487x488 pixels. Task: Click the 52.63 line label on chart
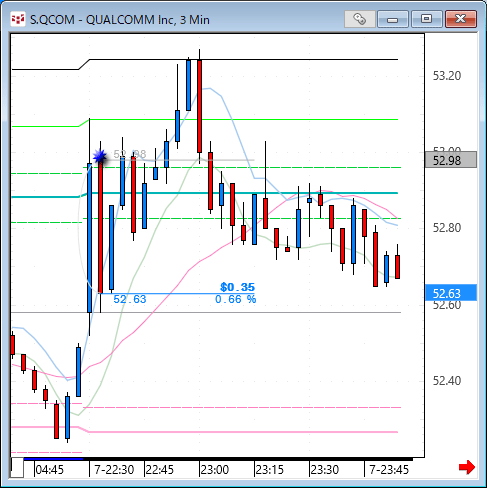click(130, 299)
